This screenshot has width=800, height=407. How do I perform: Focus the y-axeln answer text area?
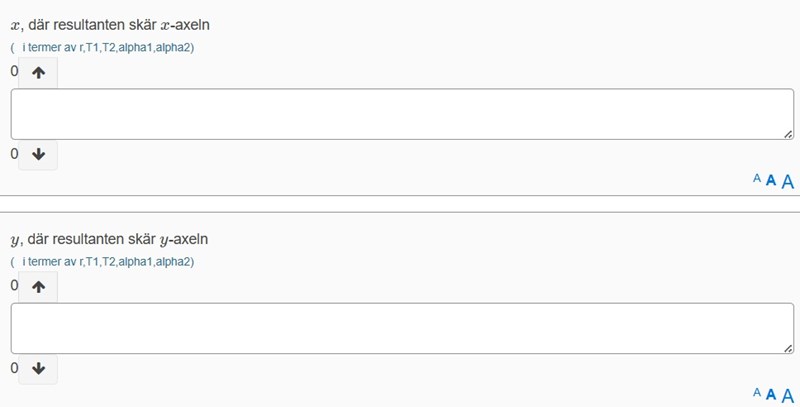(402, 328)
